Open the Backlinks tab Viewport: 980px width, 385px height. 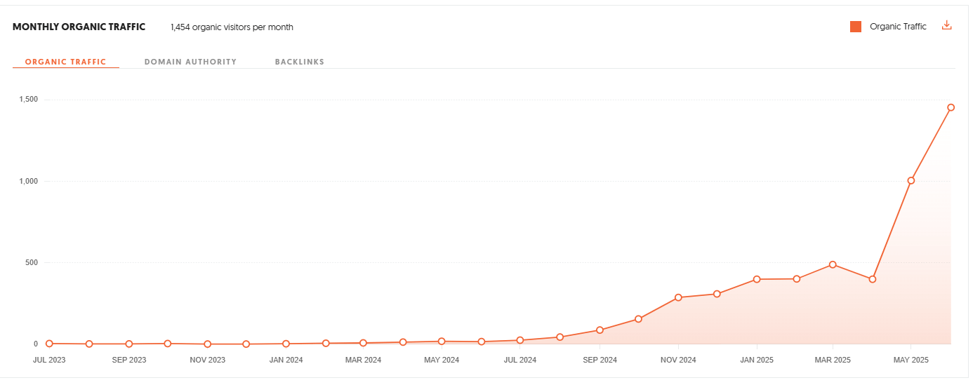(x=300, y=62)
